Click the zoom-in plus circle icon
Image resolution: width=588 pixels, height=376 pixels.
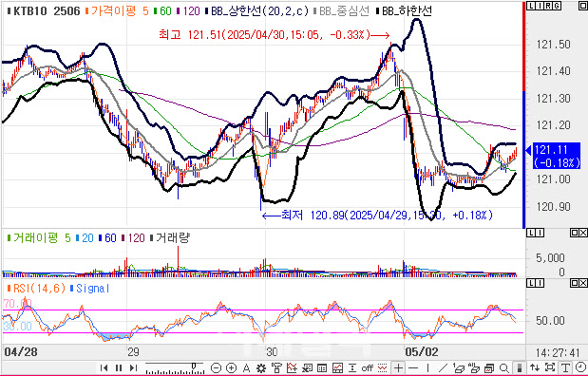tap(232, 368)
